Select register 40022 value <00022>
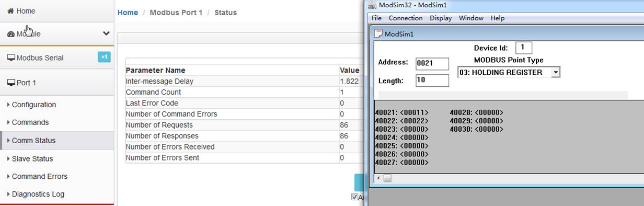The width and height of the screenshot is (644, 206). click(414, 121)
